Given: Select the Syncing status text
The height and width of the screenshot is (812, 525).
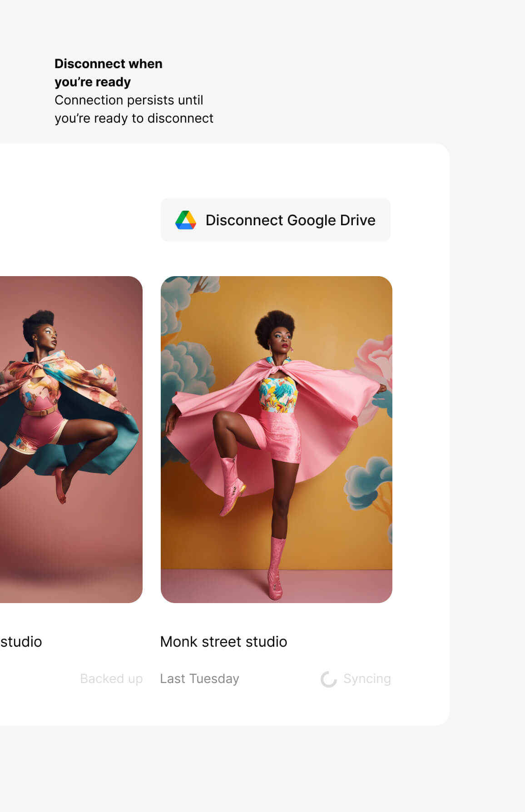Looking at the screenshot, I should (367, 678).
